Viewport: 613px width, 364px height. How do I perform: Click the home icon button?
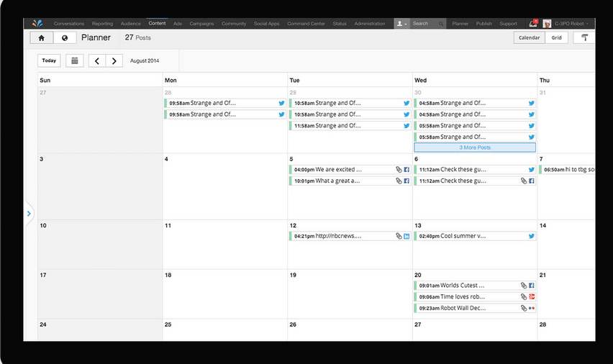tap(42, 38)
